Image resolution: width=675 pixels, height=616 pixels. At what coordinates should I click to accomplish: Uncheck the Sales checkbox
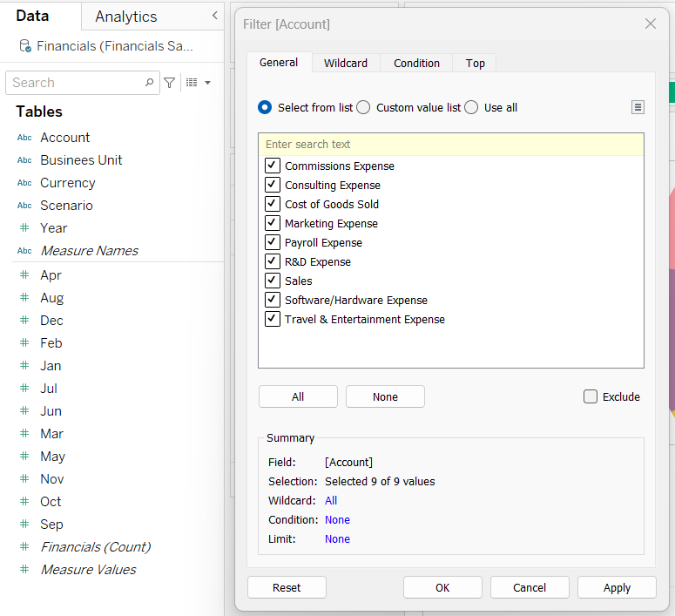273,281
